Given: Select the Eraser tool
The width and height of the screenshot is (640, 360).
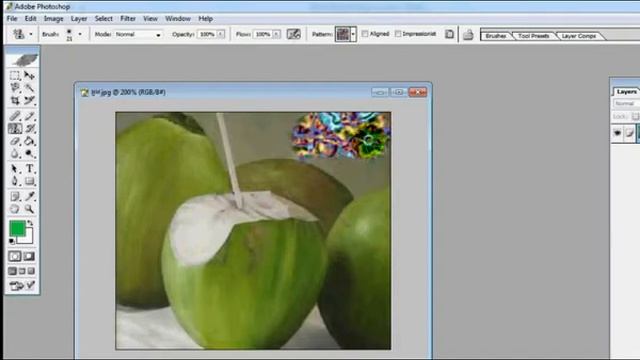Looking at the screenshot, I should (x=15, y=141).
